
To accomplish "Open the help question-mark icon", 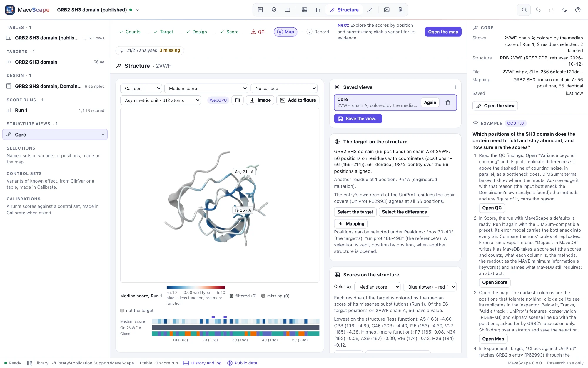I will (578, 10).
